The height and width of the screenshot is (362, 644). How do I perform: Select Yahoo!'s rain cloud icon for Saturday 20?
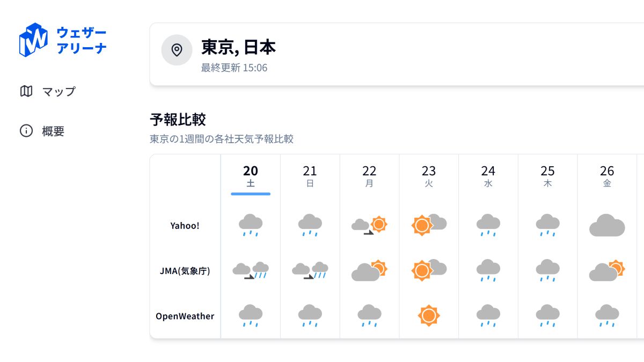tap(250, 225)
